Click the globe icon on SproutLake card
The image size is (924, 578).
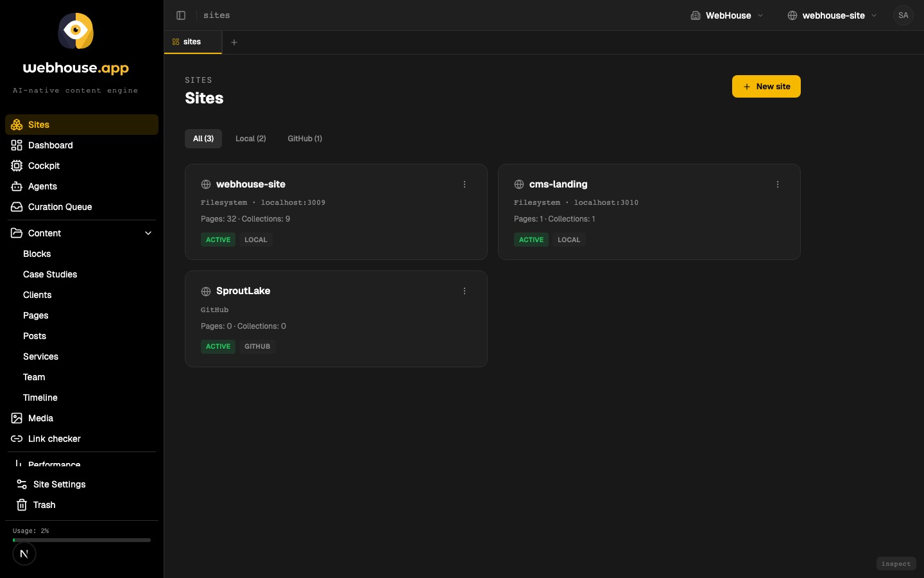click(206, 292)
